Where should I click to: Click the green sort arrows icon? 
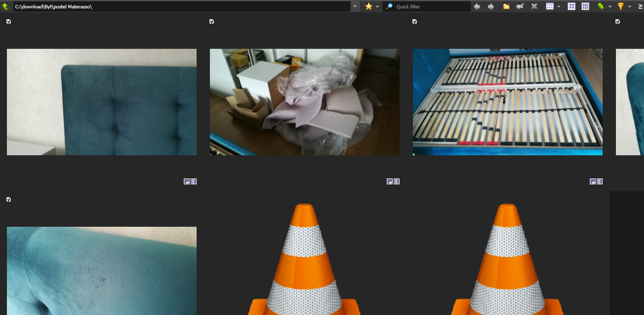click(601, 6)
